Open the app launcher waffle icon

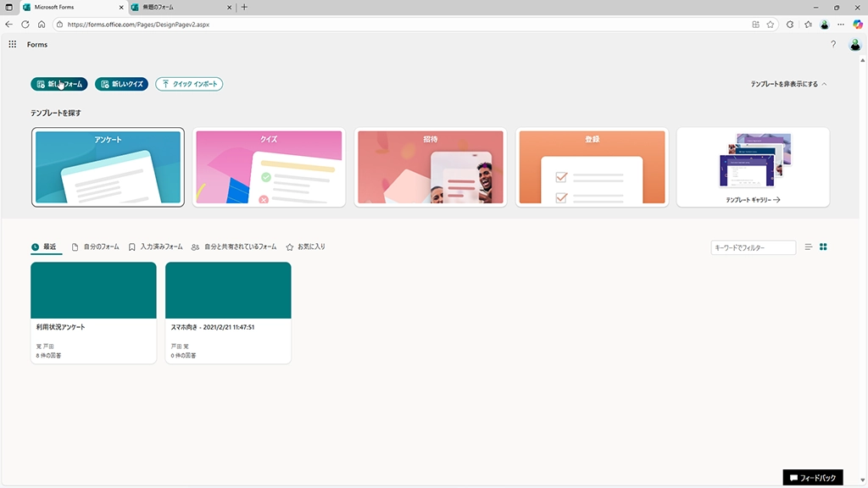tap(13, 44)
